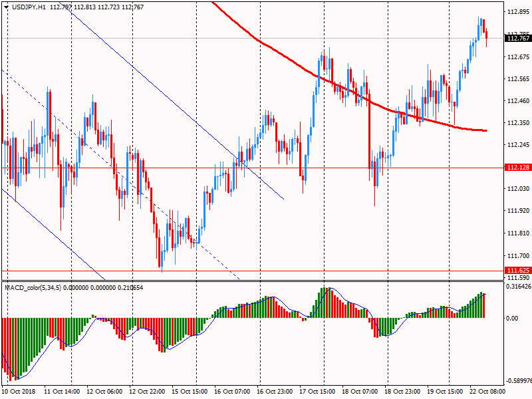Select the 112.245 price scale value
The width and height of the screenshot is (532, 399).
point(518,145)
